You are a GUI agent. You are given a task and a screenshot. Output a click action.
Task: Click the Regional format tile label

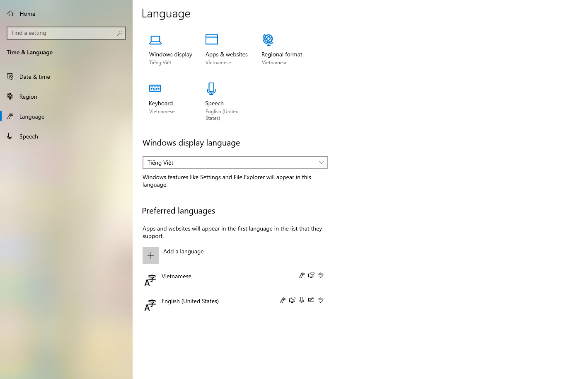[x=282, y=54]
